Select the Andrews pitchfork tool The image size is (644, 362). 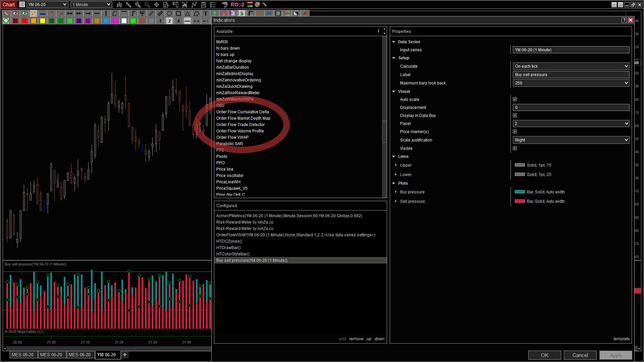(x=142, y=13)
